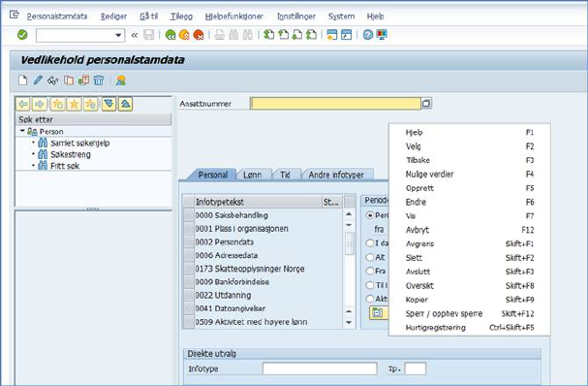Viewport: 588px width, 386px height.
Task: Choose Hurtigregistrering in the context menu
Action: pyautogui.click(x=470, y=328)
